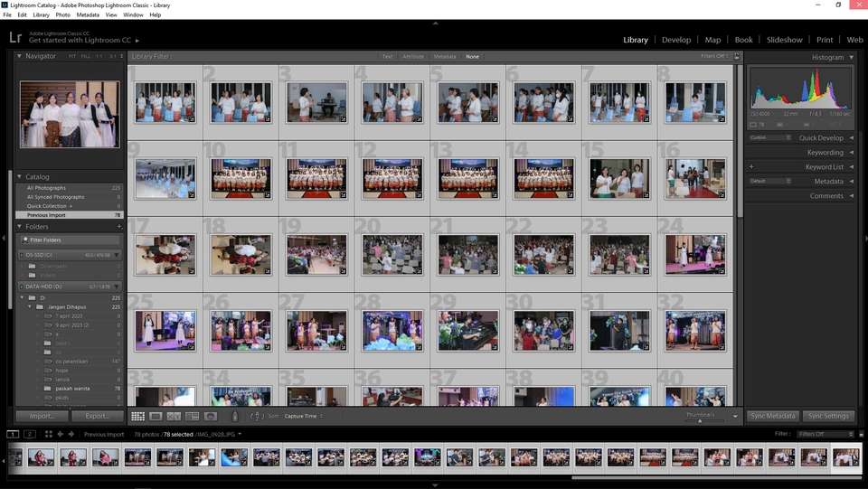The height and width of the screenshot is (489, 868).
Task: Collapse the Catalog panel
Action: pyautogui.click(x=19, y=176)
